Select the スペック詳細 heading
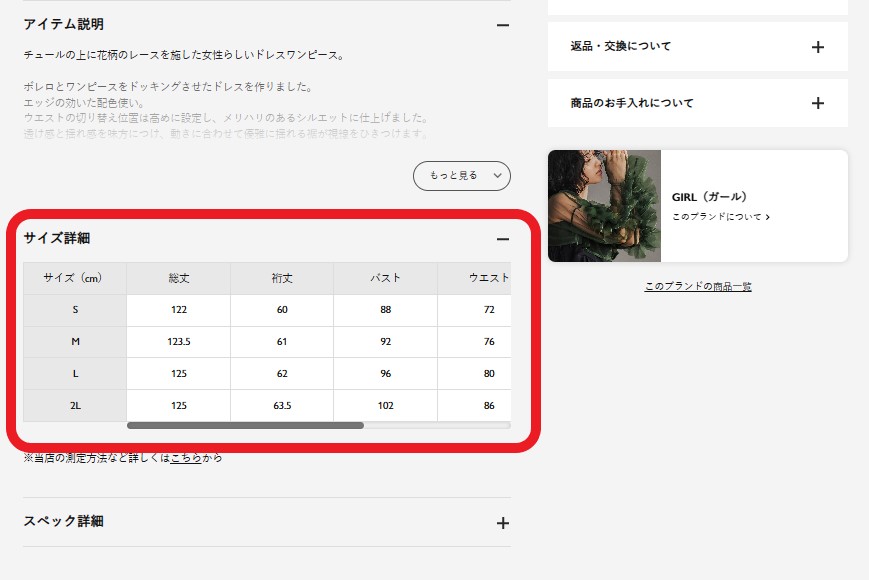This screenshot has height=580, width=869. click(x=64, y=521)
